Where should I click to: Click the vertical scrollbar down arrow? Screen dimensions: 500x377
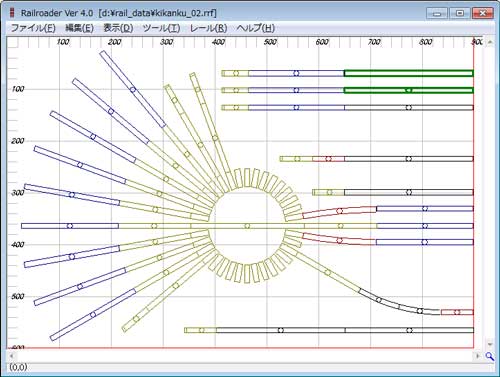(x=490, y=344)
